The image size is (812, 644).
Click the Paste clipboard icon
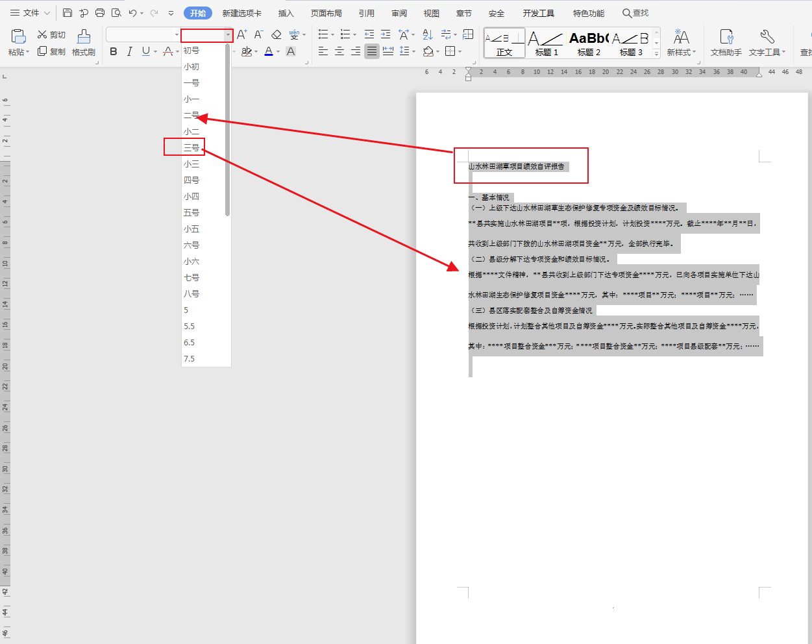click(x=18, y=36)
